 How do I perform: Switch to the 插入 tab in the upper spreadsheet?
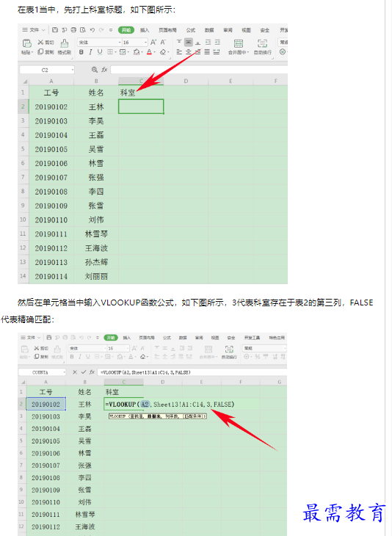point(145,30)
